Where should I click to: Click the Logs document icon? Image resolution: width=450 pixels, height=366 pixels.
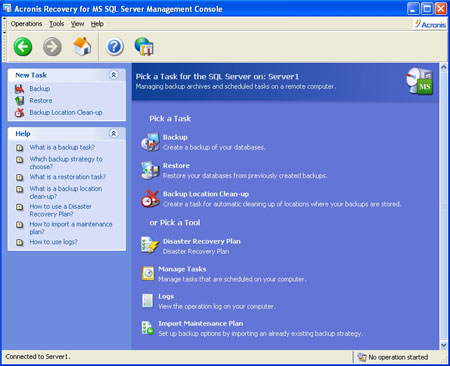[147, 301]
